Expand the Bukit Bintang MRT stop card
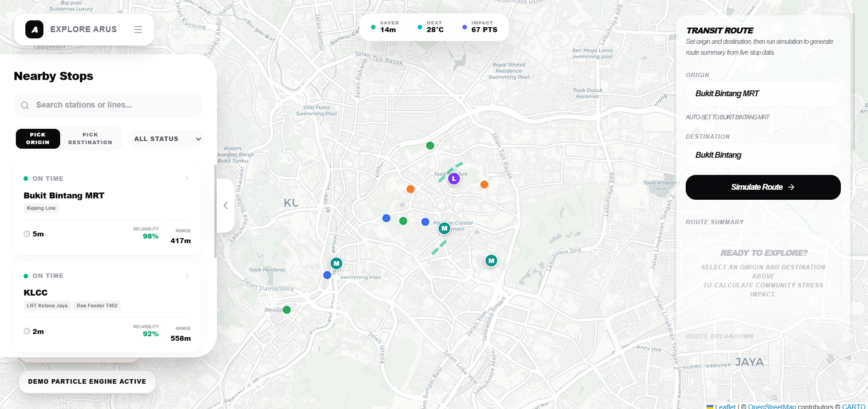Image resolution: width=868 pixels, height=409 pixels. click(187, 179)
